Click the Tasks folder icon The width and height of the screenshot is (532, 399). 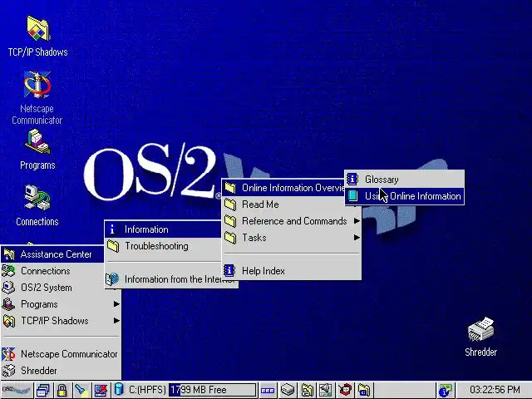tap(230, 238)
